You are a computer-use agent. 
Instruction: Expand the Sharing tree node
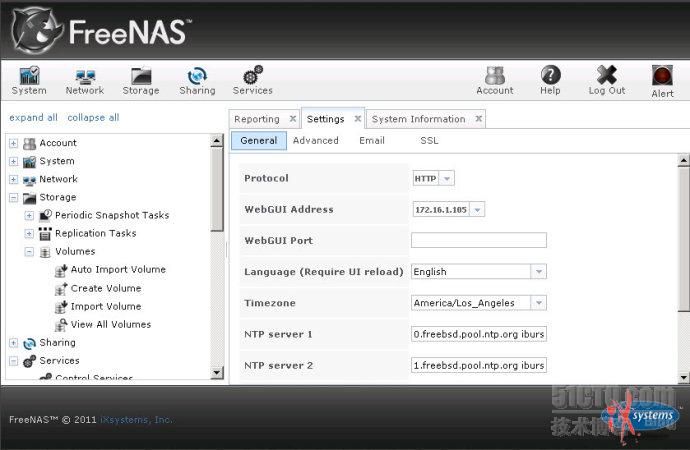coord(14,343)
